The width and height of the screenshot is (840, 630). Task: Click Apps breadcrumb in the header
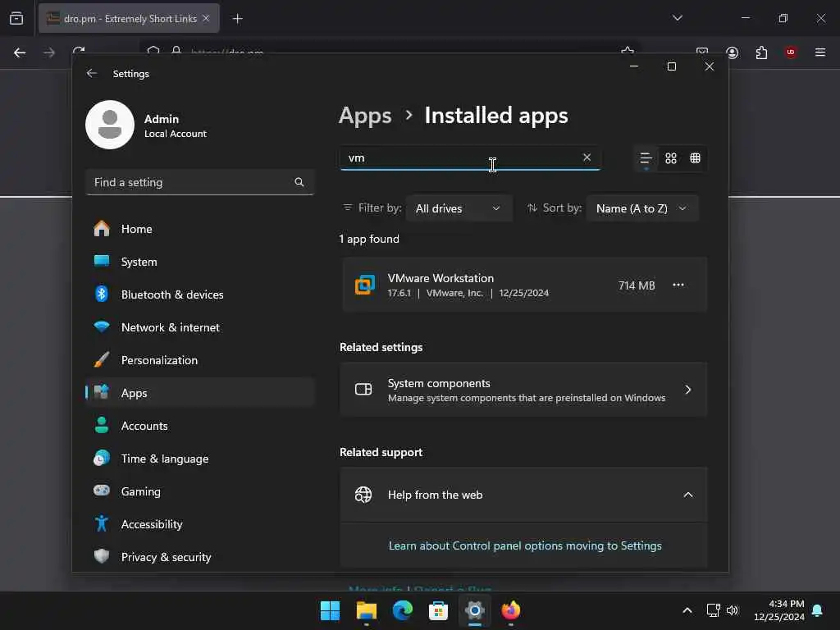click(x=365, y=116)
